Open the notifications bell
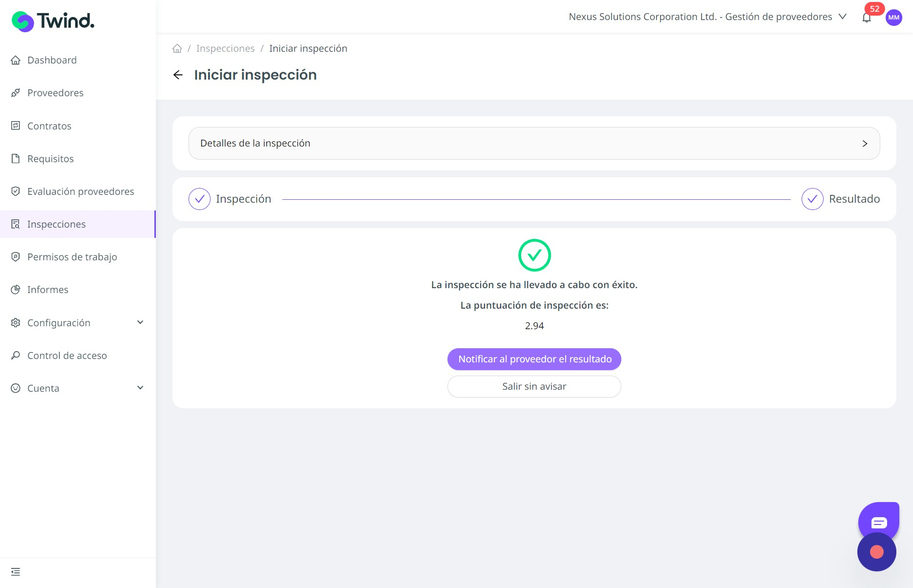The height and width of the screenshot is (588, 913). coord(867,18)
